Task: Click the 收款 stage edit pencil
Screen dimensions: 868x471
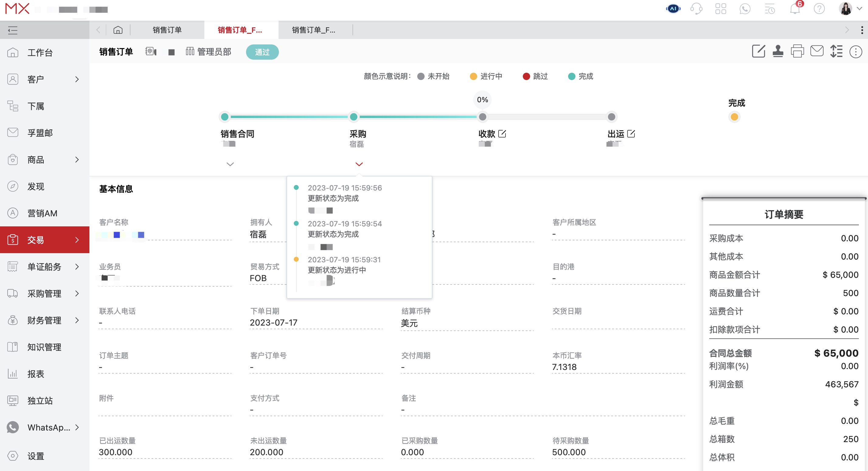Action: coord(503,134)
